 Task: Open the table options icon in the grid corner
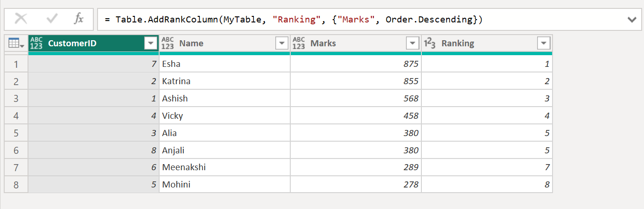(16, 43)
